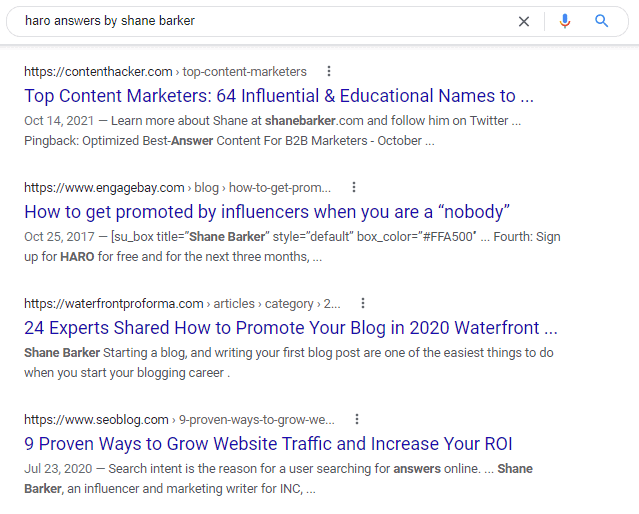Clear the search box with the X icon
Screen dimensions: 639x514
(x=524, y=21)
